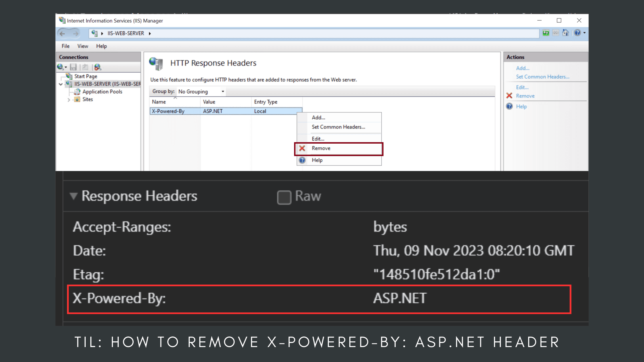Click Add in the Actions pane
This screenshot has width=644, height=362.
click(x=523, y=68)
